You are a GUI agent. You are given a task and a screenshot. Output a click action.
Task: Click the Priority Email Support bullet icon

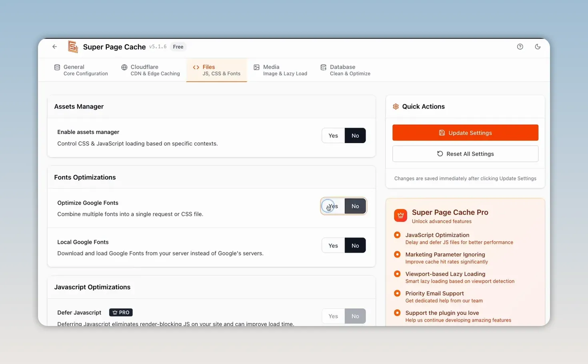coord(397,293)
